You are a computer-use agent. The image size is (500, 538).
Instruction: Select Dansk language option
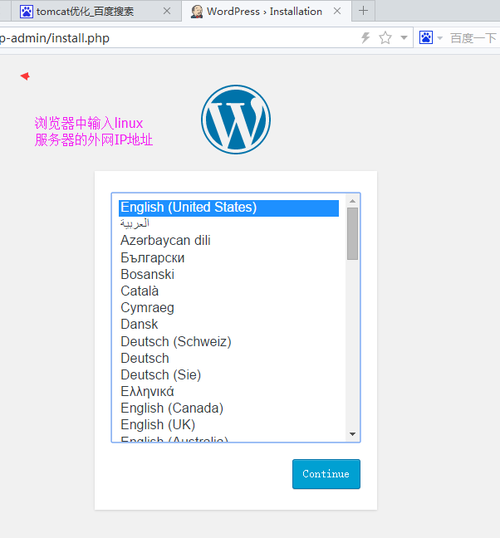pos(229,324)
